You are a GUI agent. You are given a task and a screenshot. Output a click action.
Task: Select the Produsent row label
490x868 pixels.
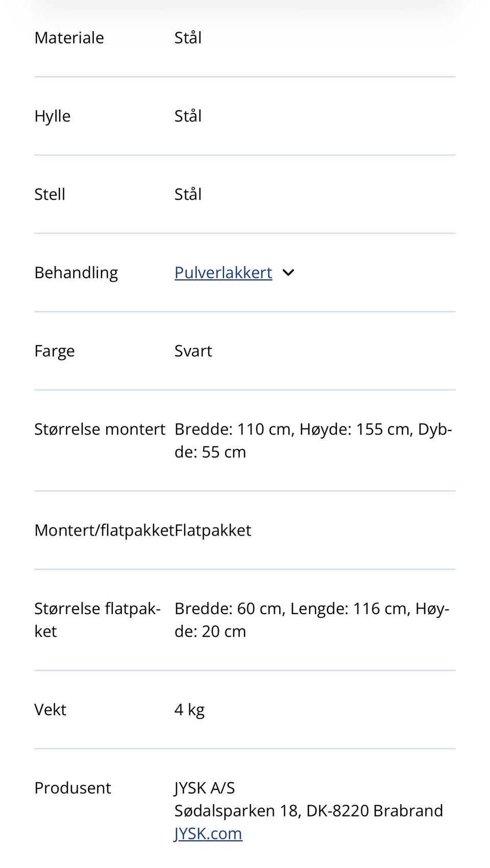tap(72, 788)
